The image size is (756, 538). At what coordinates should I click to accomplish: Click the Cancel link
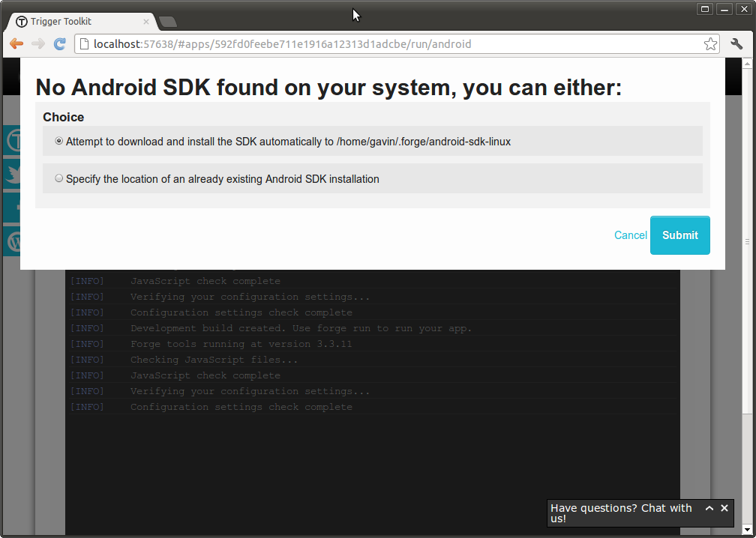coord(630,235)
